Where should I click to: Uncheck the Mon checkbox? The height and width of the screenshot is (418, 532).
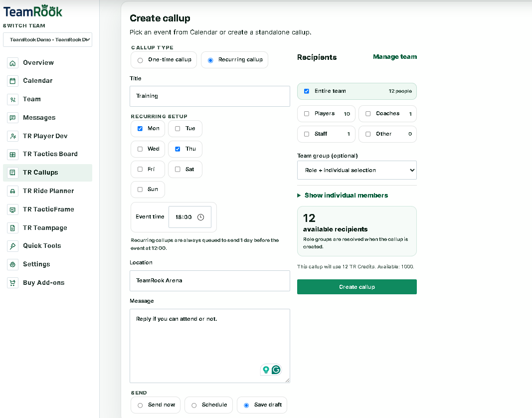[x=140, y=129]
